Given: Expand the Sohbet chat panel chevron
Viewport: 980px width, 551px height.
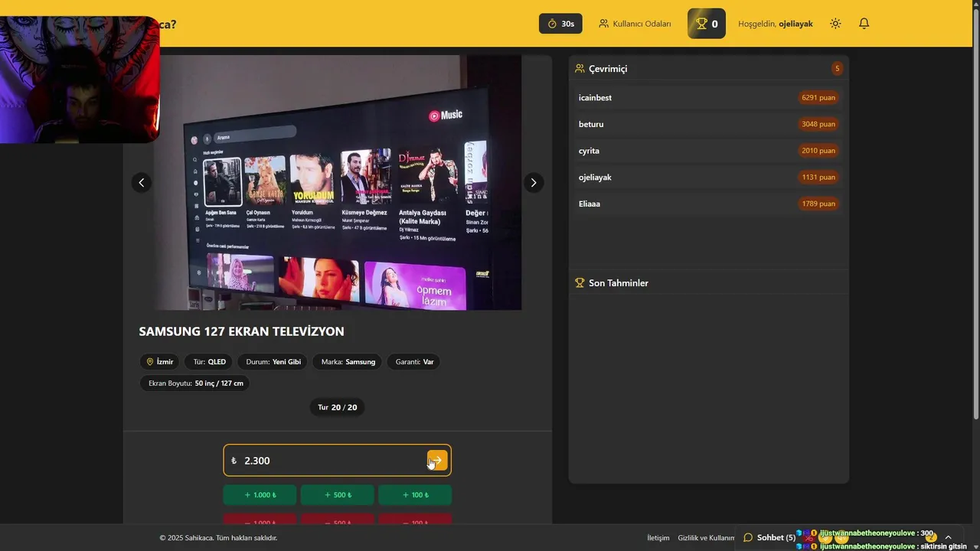Looking at the screenshot, I should (948, 537).
